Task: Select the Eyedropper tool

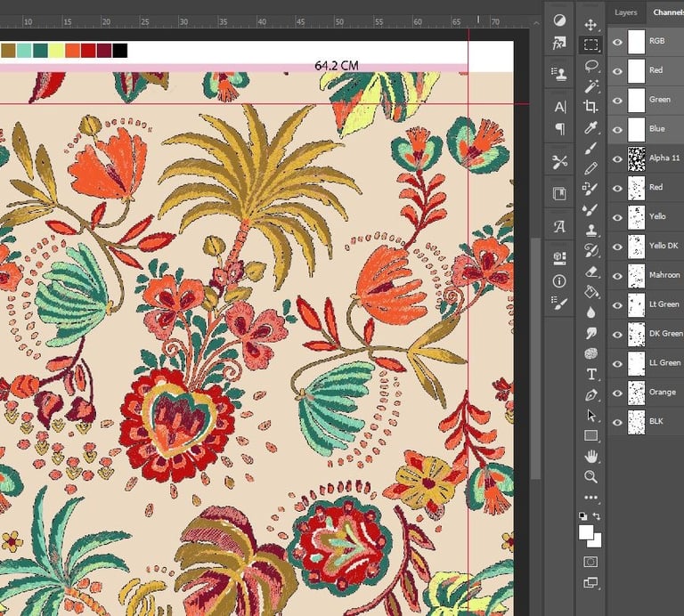Action: coord(590,127)
